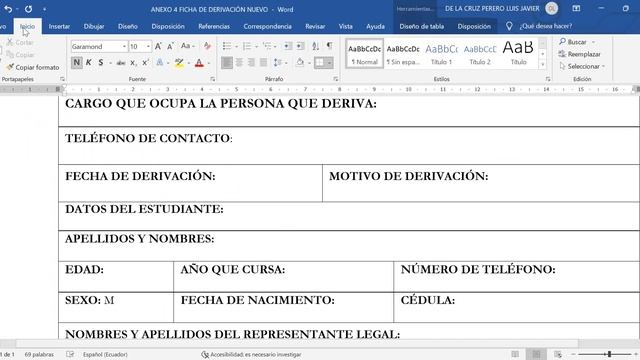Decrease font size with the smaller A
Image resolution: width=640 pixels, height=360 pixels.
[171, 47]
